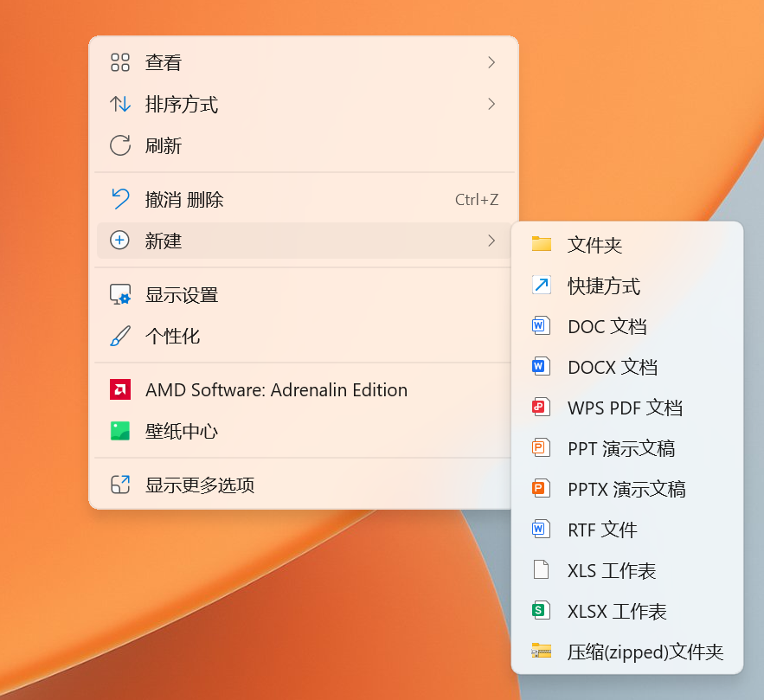Click the AMD Software red logo icon

click(120, 389)
